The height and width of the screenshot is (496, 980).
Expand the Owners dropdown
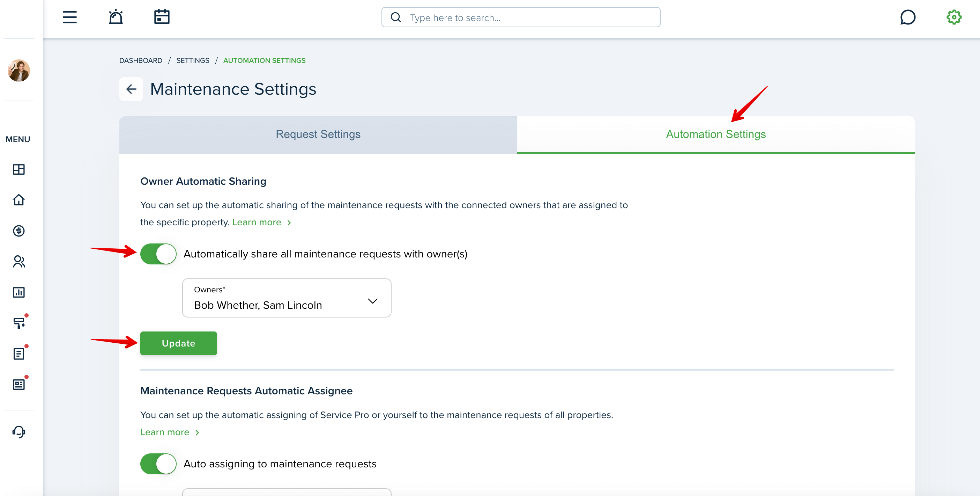[x=287, y=298]
